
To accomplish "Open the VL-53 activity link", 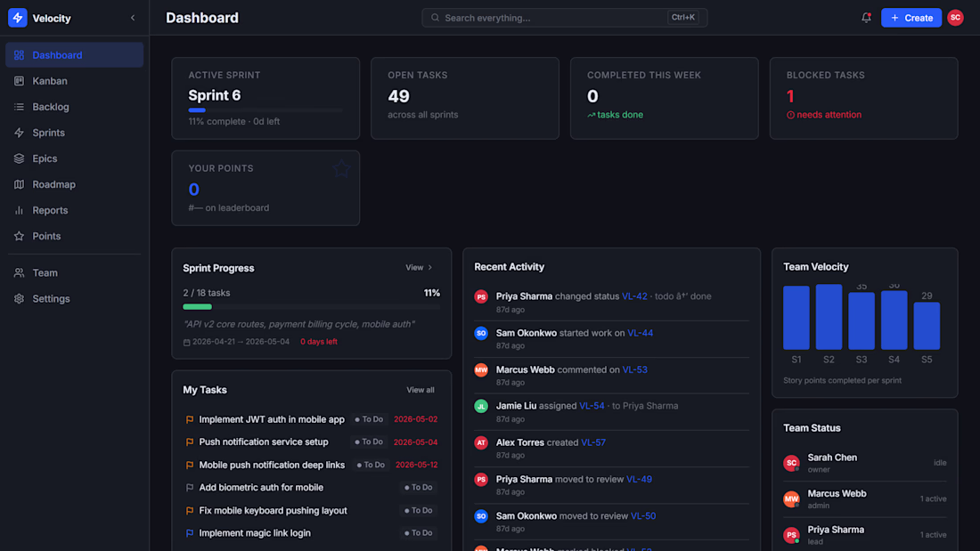I will pyautogui.click(x=634, y=369).
